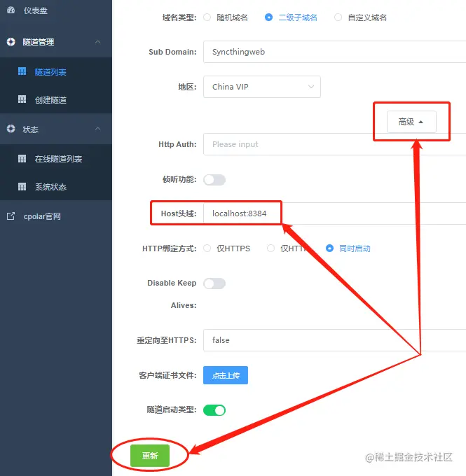The height and width of the screenshot is (476, 466).
Task: Open 隧道列表 in the sidebar
Action: point(50,72)
